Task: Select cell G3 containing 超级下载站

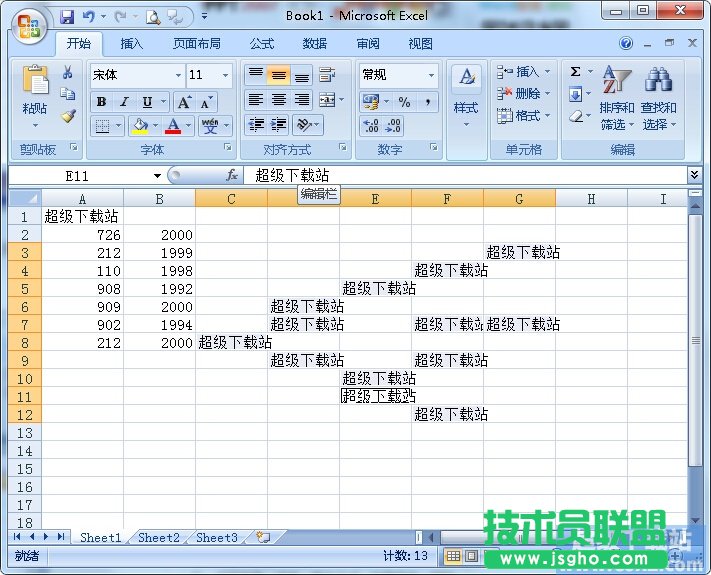Action: coord(519,253)
